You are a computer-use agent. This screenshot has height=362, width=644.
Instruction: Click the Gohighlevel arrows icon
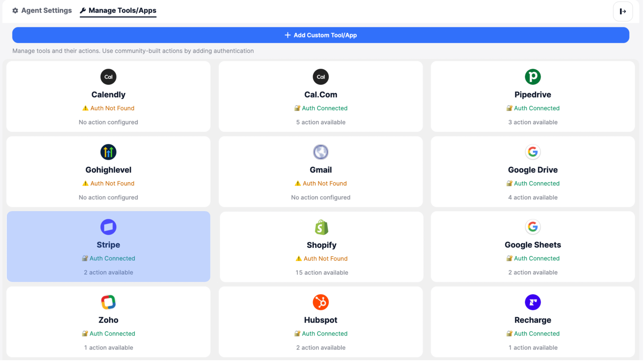[x=108, y=152]
